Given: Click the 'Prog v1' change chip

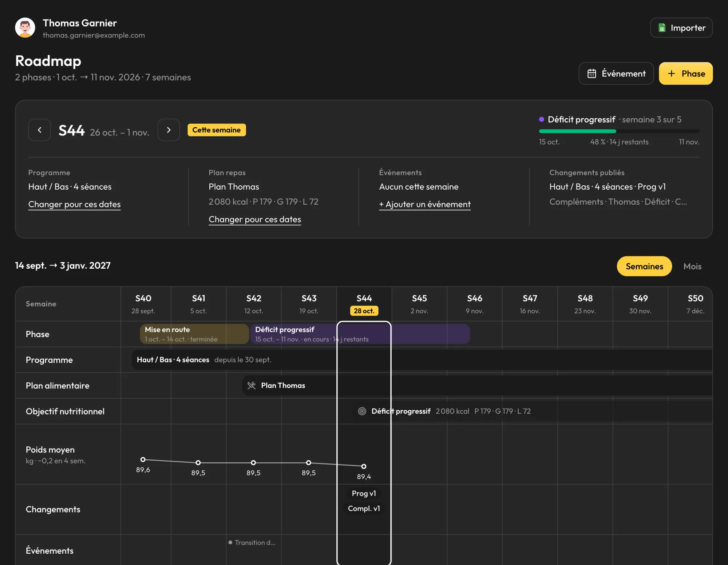Looking at the screenshot, I should point(364,493).
